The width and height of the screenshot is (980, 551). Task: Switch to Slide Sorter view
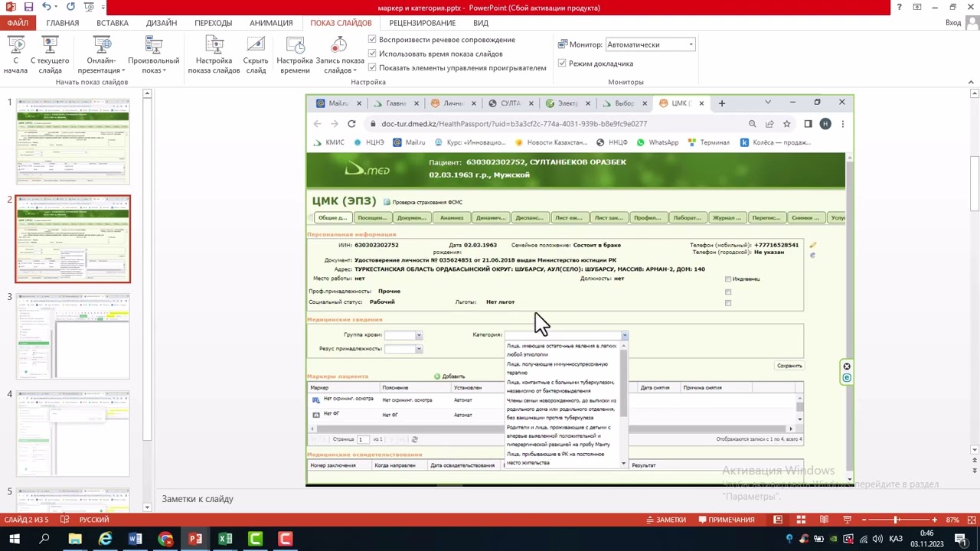tap(801, 520)
